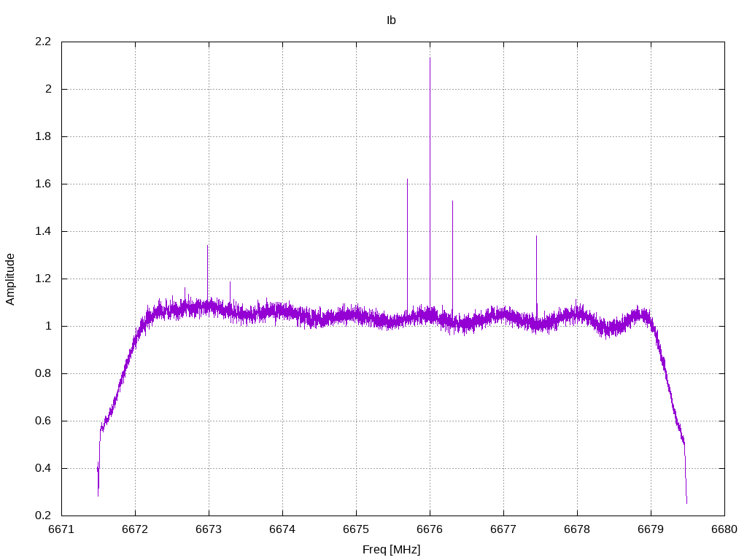Click x-axis tick label 6679
This screenshot has width=747, height=560.
click(x=651, y=529)
